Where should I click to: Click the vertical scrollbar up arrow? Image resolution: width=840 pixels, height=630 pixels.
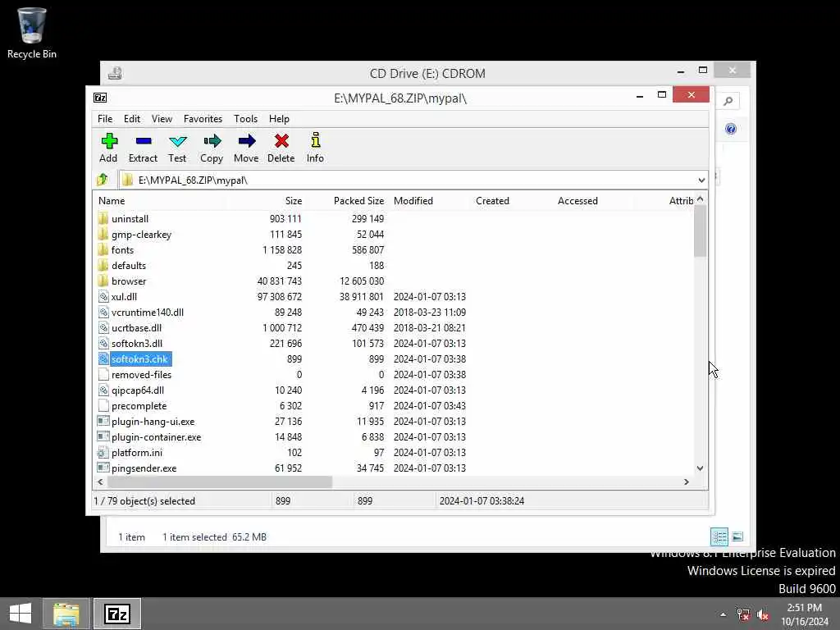point(701,199)
